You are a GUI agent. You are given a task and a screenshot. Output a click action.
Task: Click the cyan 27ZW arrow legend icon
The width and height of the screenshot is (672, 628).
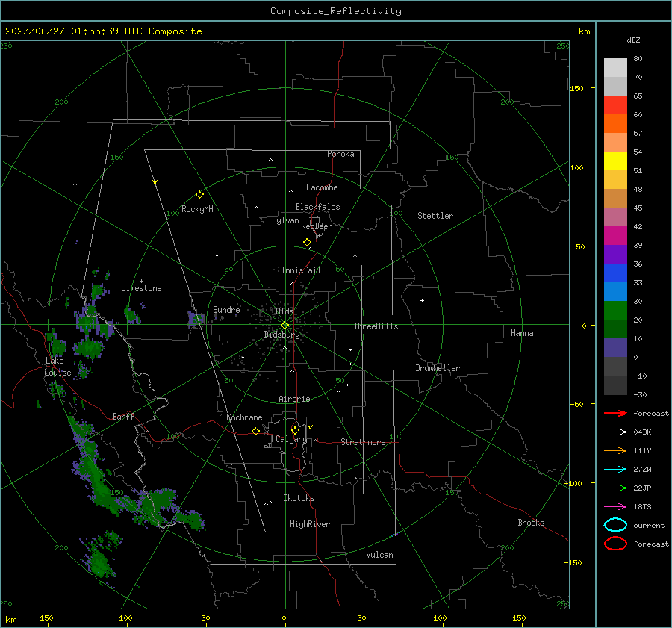point(615,470)
